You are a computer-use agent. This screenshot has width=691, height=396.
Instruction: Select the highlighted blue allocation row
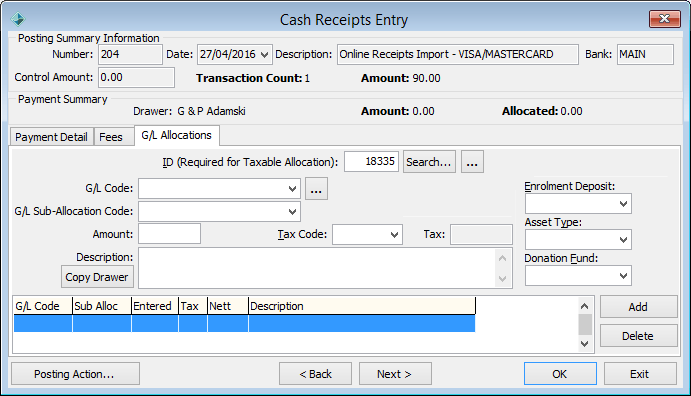coord(245,323)
